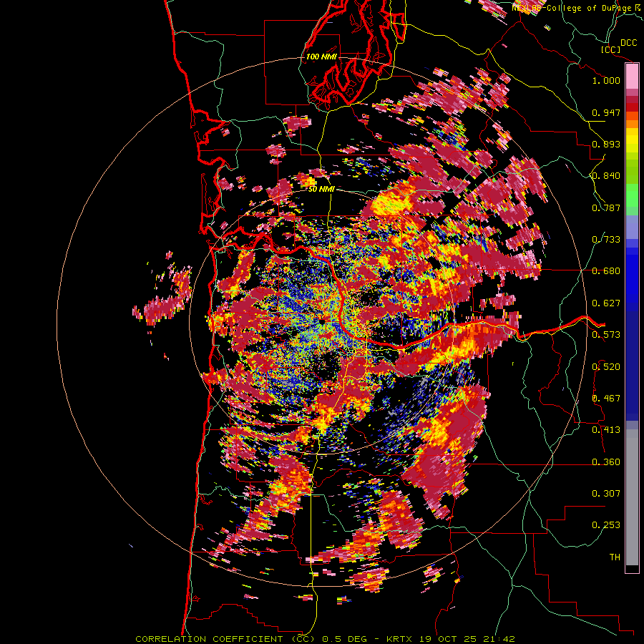Click the 0.573 scale value
644x644 pixels.
[606, 335]
